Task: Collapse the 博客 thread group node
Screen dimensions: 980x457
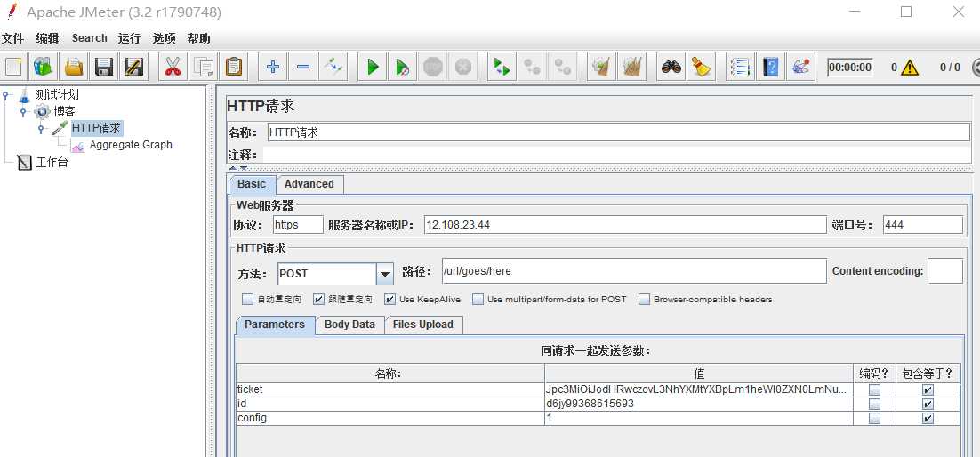Action: click(23, 112)
